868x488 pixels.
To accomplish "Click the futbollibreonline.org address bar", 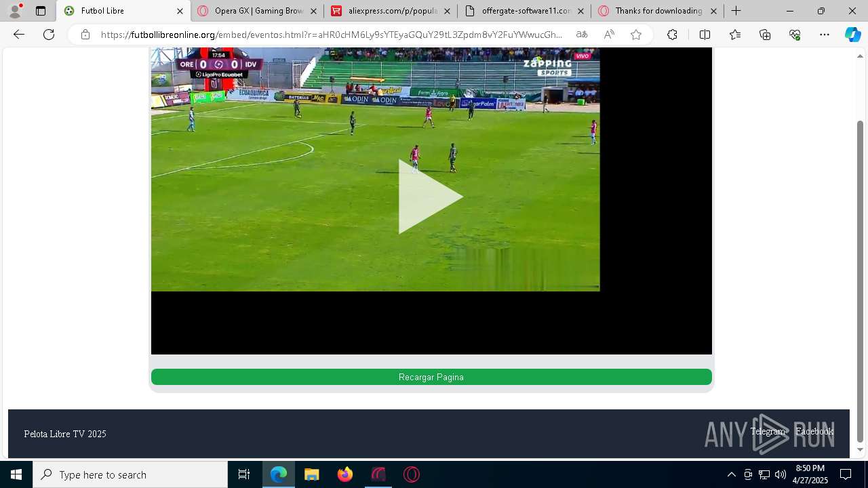I will [x=332, y=35].
